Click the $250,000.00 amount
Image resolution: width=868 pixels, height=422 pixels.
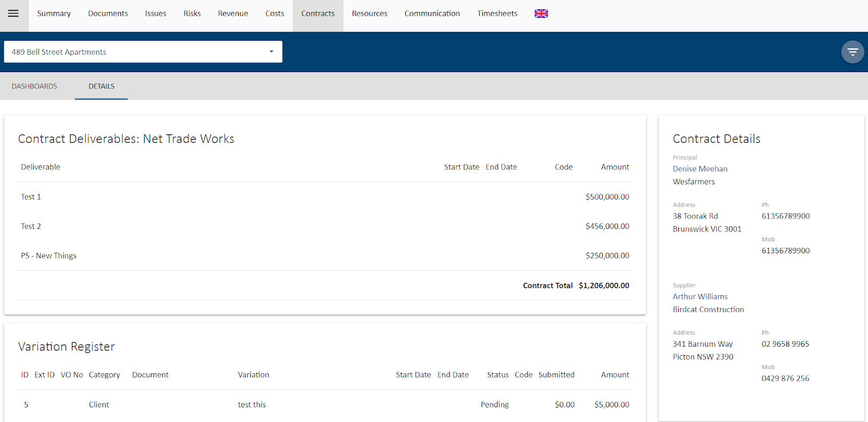tap(607, 255)
